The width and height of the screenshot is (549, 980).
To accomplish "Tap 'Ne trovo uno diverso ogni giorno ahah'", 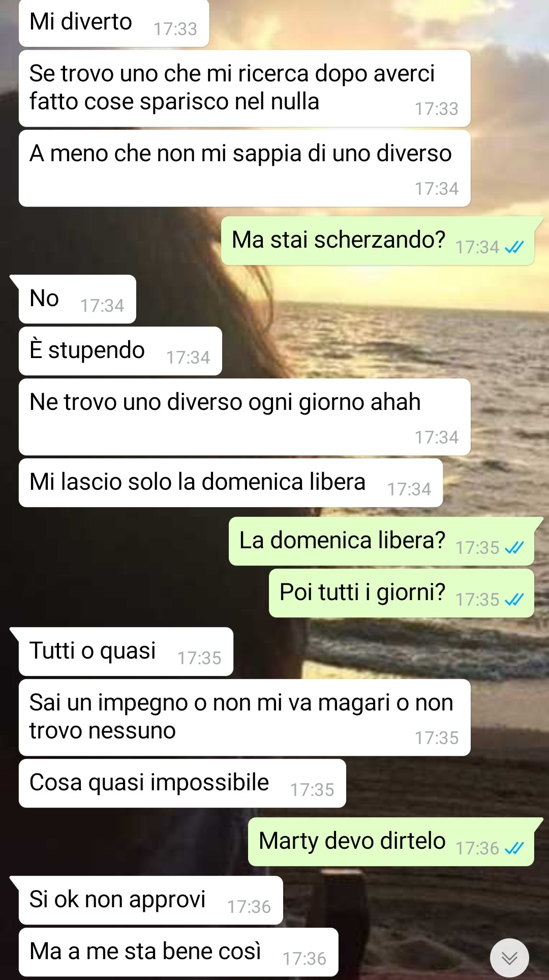I will 245,417.
